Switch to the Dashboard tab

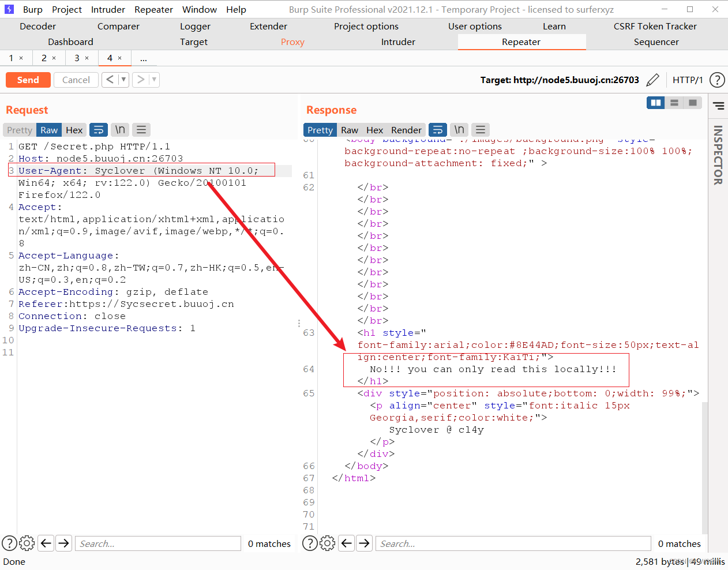[70, 42]
